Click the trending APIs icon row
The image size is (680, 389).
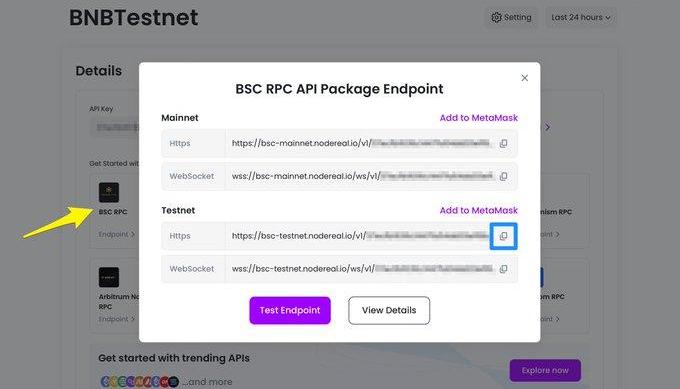[140, 382]
